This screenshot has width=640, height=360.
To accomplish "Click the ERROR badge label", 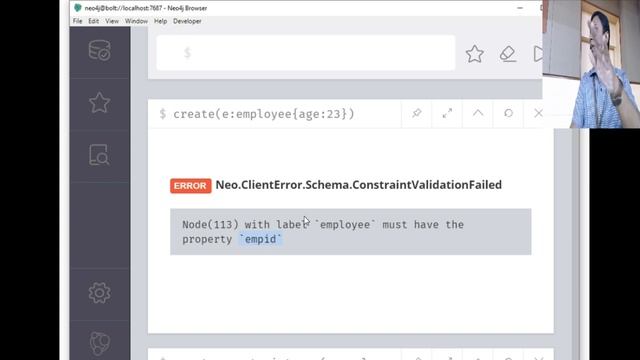I will [x=191, y=186].
